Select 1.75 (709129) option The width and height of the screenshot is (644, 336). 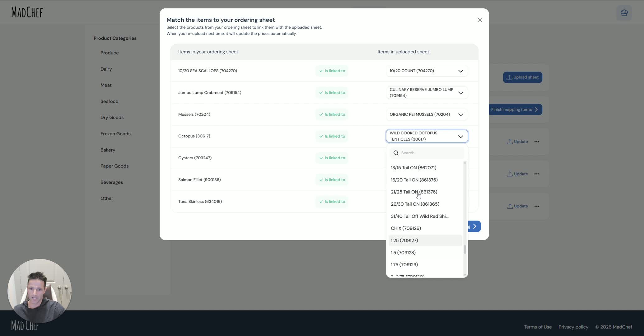[425, 265]
